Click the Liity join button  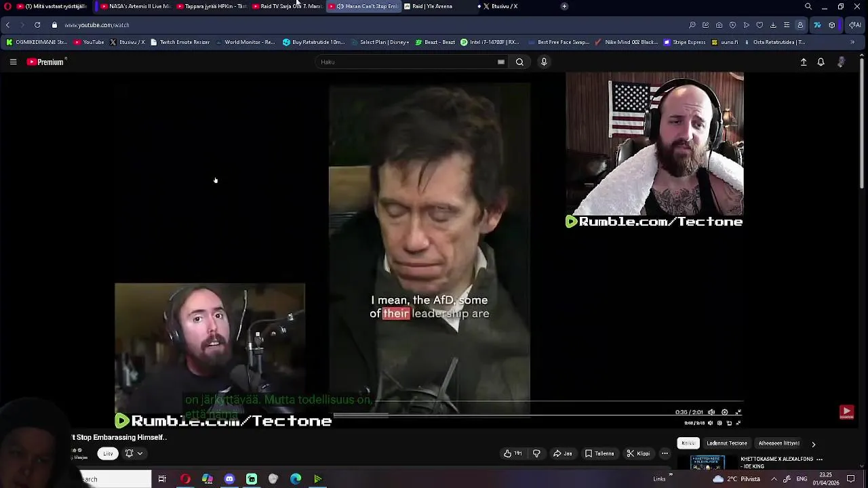(x=108, y=453)
